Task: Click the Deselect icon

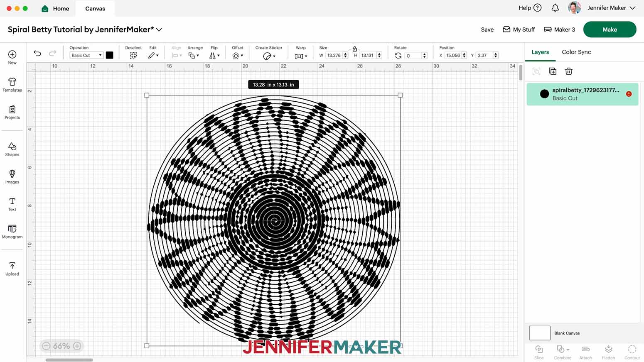Action: tap(133, 56)
